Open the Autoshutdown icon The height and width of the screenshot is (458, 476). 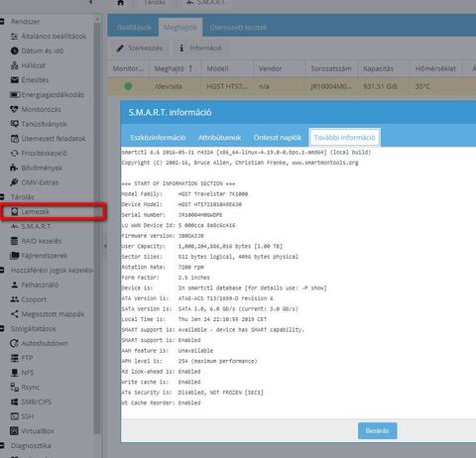click(14, 343)
